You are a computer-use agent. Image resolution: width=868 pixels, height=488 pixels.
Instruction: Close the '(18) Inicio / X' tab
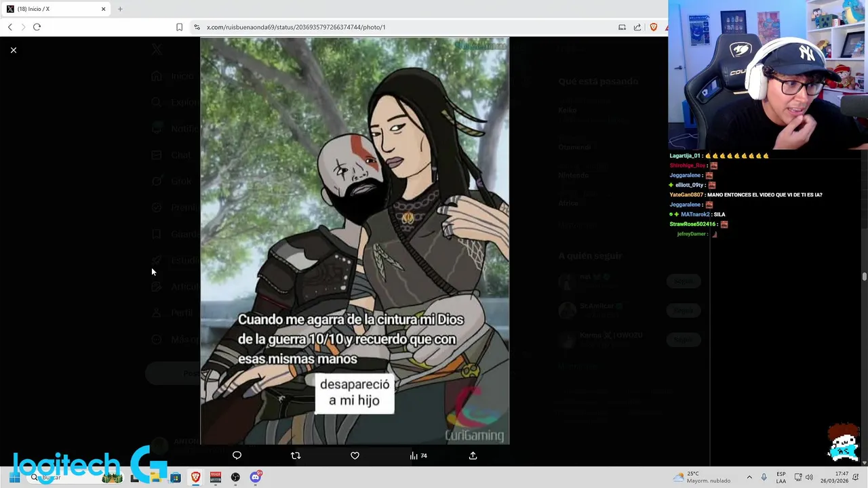pyautogui.click(x=103, y=9)
